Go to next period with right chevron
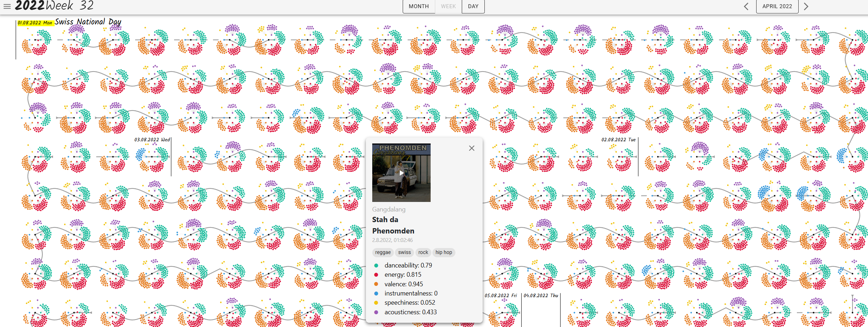The image size is (868, 327). tap(806, 6)
